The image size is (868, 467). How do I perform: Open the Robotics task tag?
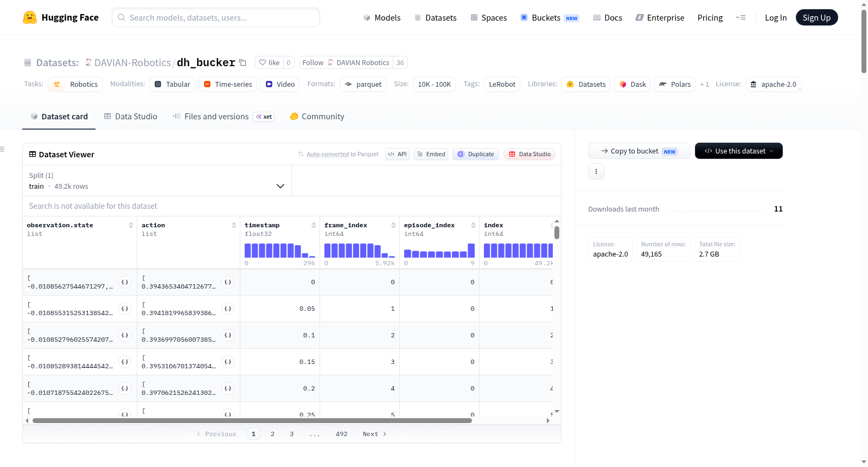pyautogui.click(x=75, y=84)
